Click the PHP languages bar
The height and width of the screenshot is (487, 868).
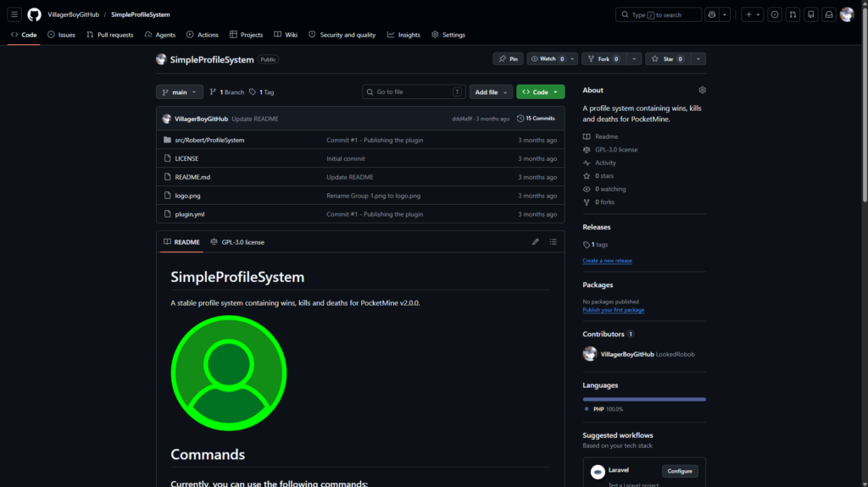pyautogui.click(x=644, y=399)
